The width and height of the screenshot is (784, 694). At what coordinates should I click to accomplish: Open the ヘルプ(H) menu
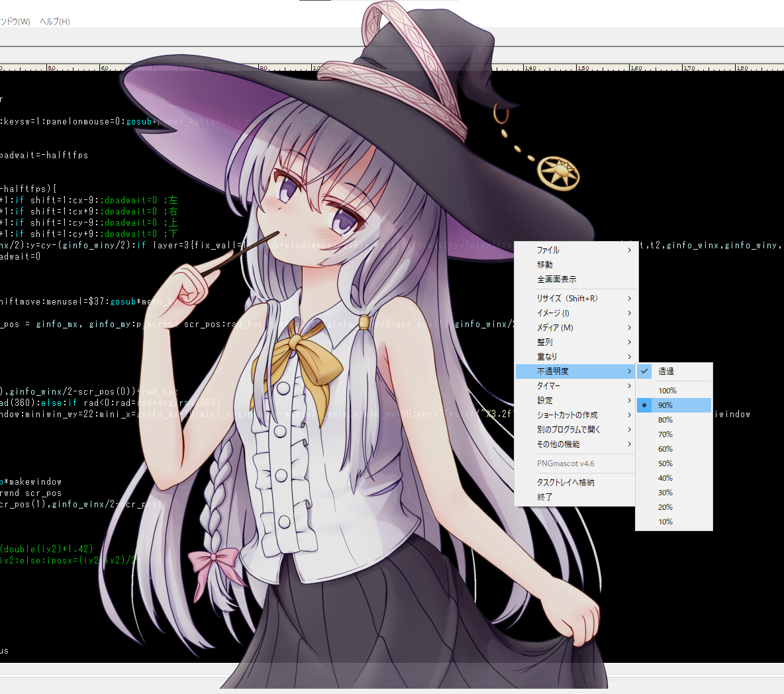tap(55, 21)
